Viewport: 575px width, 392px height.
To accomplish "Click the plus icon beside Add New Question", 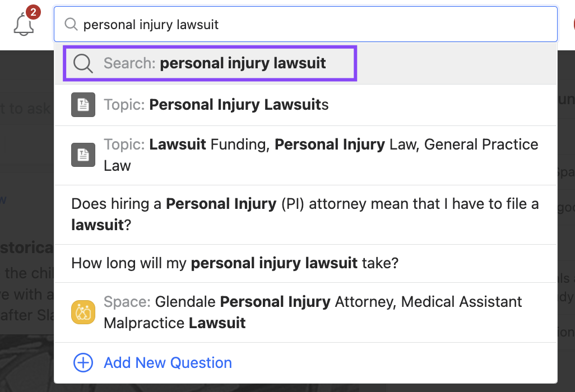I will pos(82,362).
